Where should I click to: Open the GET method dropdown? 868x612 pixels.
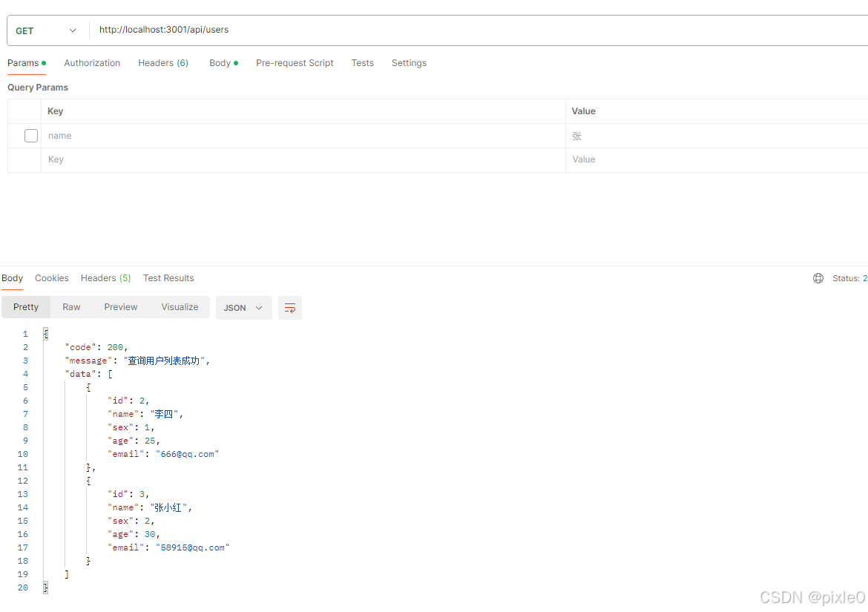[47, 30]
